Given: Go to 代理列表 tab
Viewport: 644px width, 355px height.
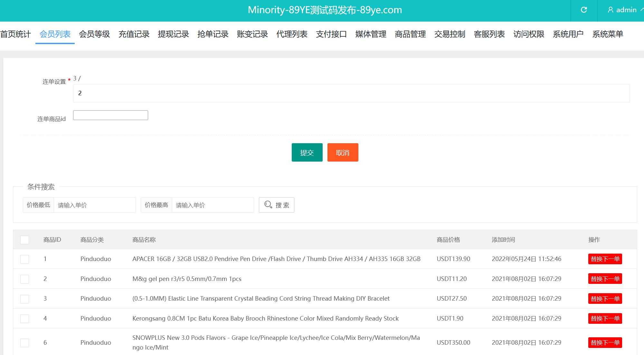Looking at the screenshot, I should pyautogui.click(x=292, y=34).
